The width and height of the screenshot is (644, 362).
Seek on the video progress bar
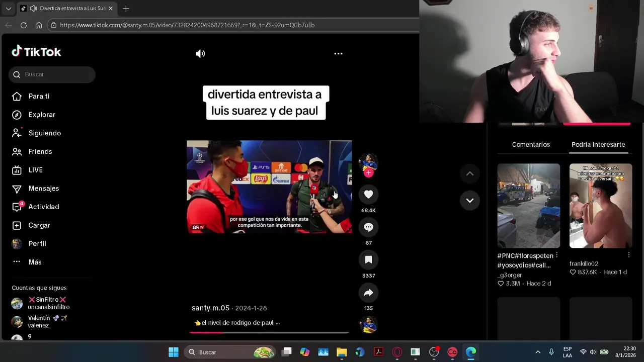pos(269,332)
